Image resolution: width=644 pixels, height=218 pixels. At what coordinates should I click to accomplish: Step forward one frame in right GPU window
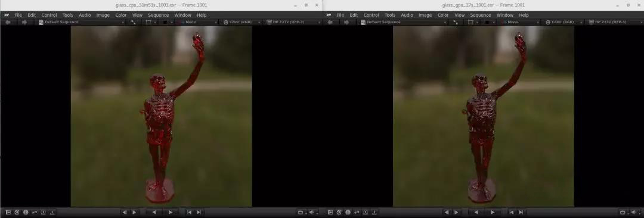click(x=456, y=212)
